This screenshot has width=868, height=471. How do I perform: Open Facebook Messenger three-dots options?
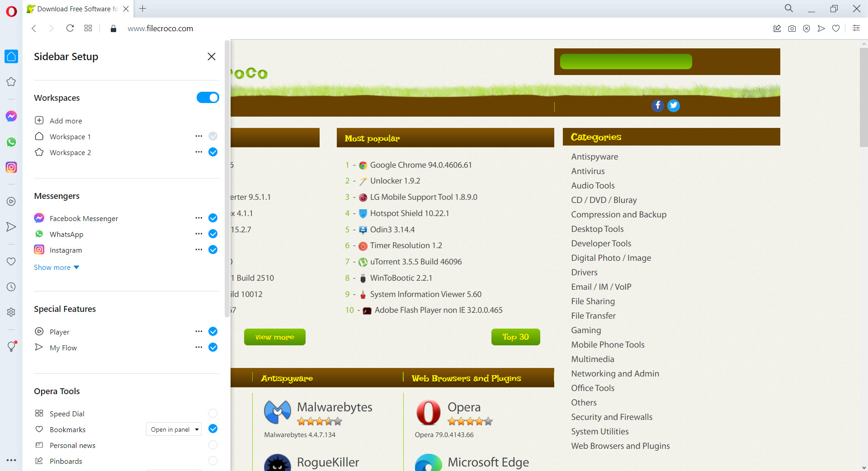[199, 218]
